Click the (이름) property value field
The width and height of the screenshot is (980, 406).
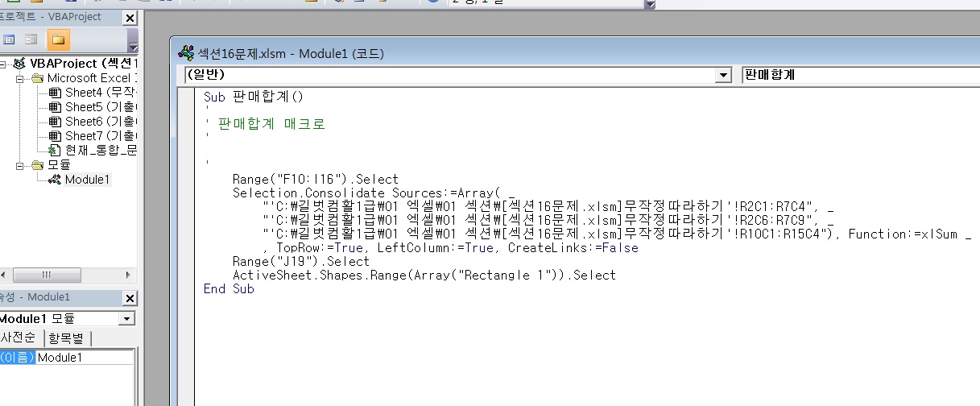point(85,358)
